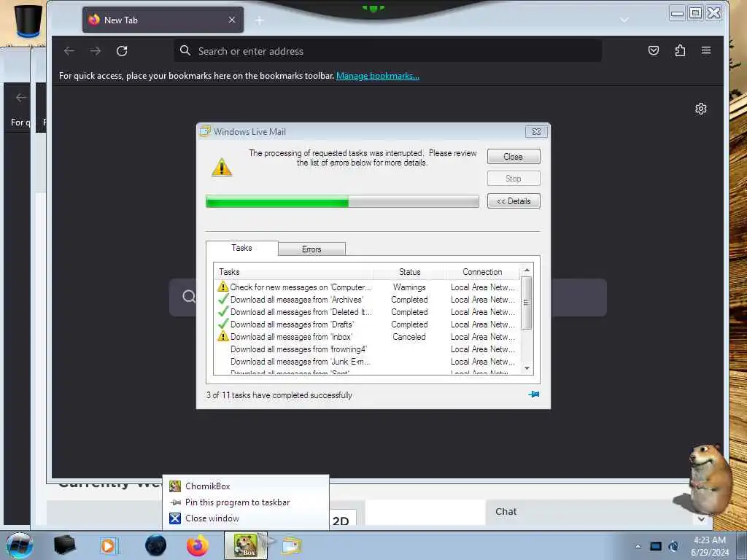
Task: Select the download 'Archives' task row
Action: (x=367, y=300)
